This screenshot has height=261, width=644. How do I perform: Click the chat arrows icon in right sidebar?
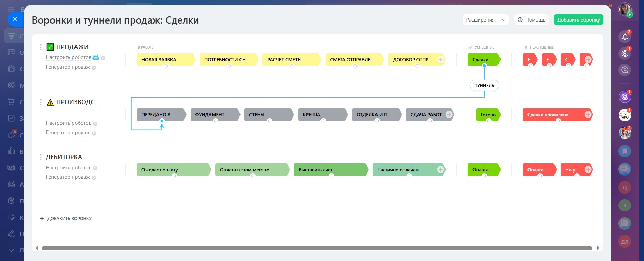[625, 70]
